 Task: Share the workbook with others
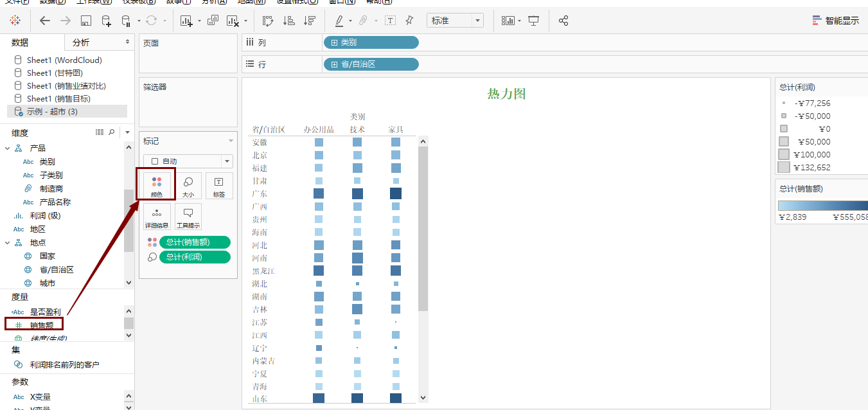(x=563, y=21)
